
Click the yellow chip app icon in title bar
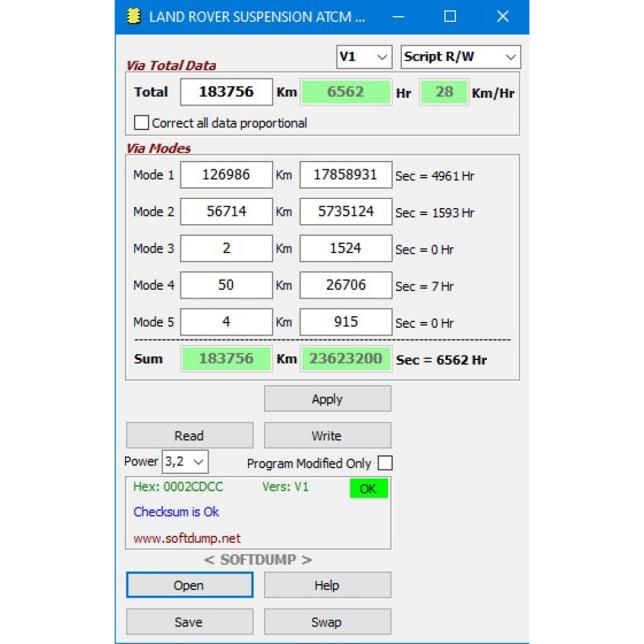tap(133, 17)
